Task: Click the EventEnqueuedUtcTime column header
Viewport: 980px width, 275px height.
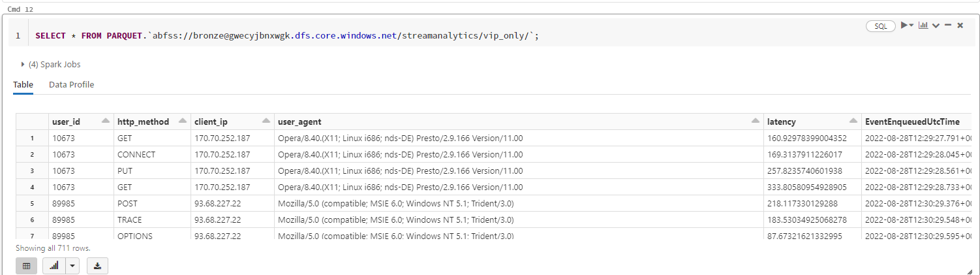Action: click(x=912, y=121)
